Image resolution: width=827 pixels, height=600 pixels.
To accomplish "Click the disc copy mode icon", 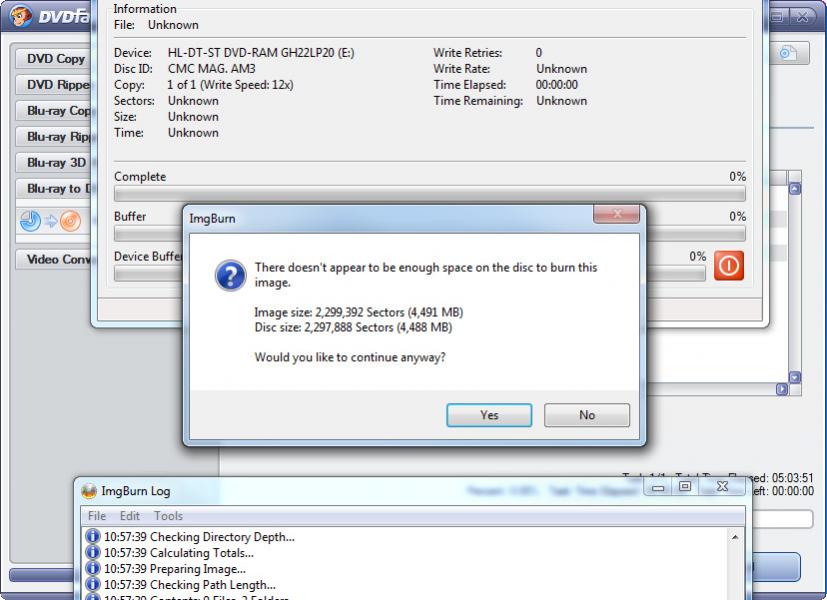I will pos(51,221).
